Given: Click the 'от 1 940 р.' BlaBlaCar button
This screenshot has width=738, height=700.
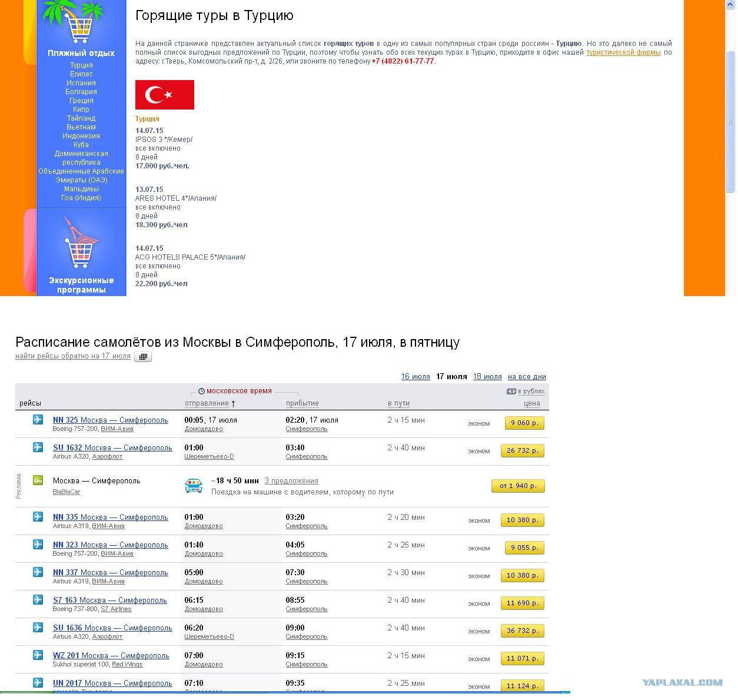Looking at the screenshot, I should click(518, 486).
